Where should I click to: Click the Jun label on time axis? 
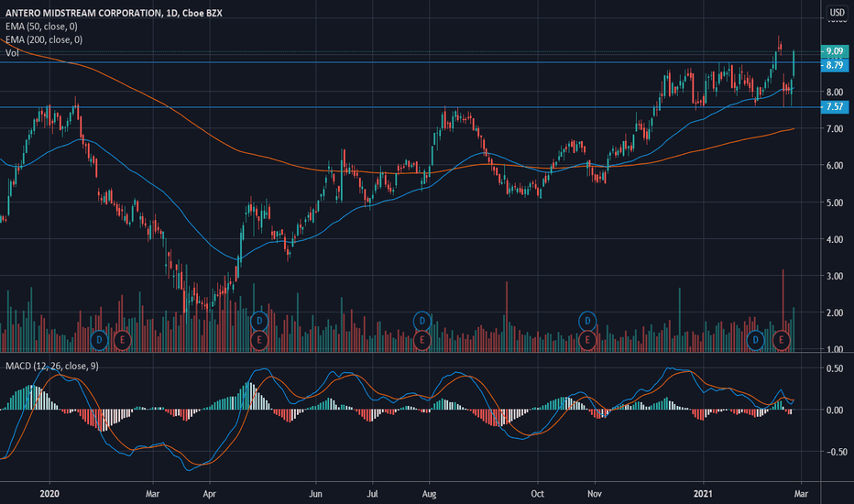315,494
